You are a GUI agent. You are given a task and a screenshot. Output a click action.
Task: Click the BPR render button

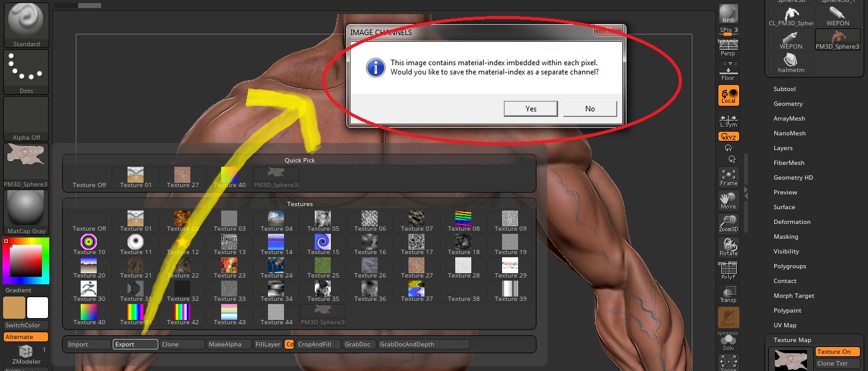(x=729, y=15)
